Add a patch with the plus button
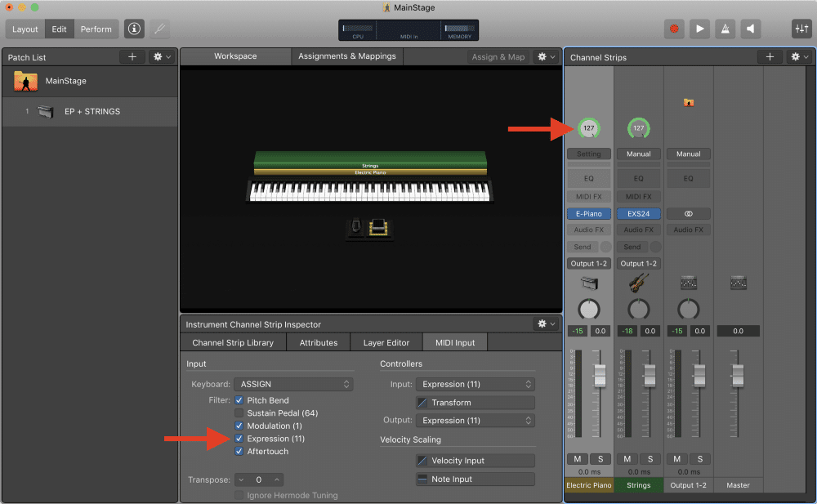817x504 pixels. point(132,57)
